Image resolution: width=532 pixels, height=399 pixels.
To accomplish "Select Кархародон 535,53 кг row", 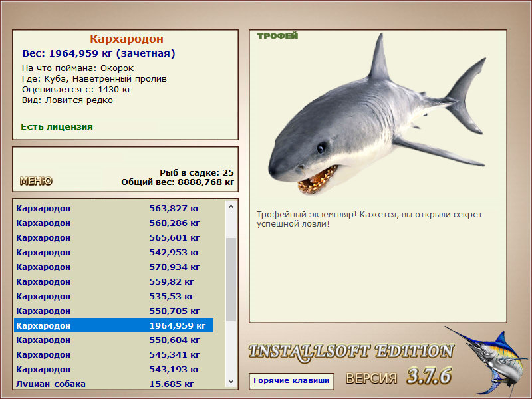I will point(114,296).
